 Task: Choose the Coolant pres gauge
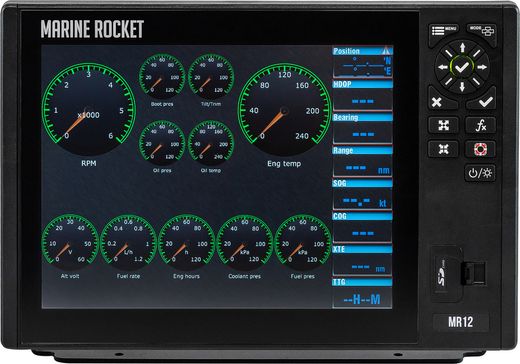pos(245,243)
